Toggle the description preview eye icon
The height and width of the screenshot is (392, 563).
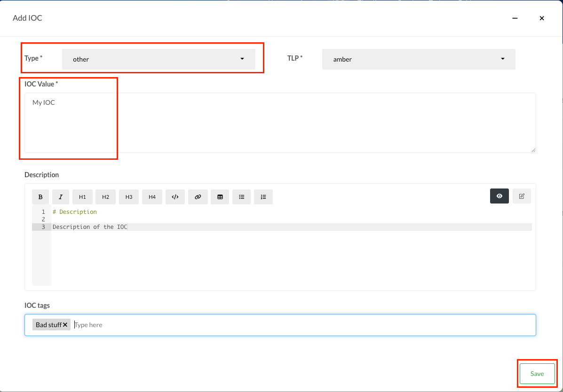(x=499, y=196)
